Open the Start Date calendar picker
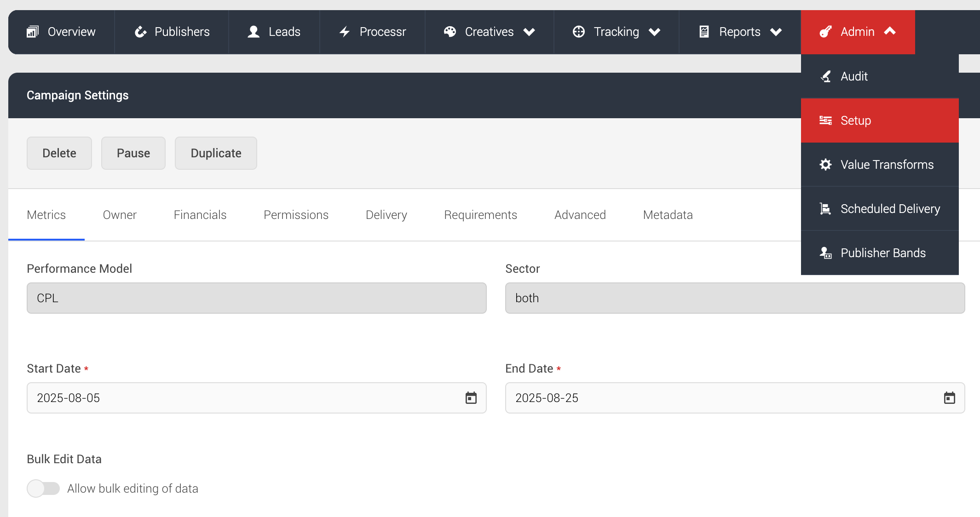980x517 pixels. point(471,398)
